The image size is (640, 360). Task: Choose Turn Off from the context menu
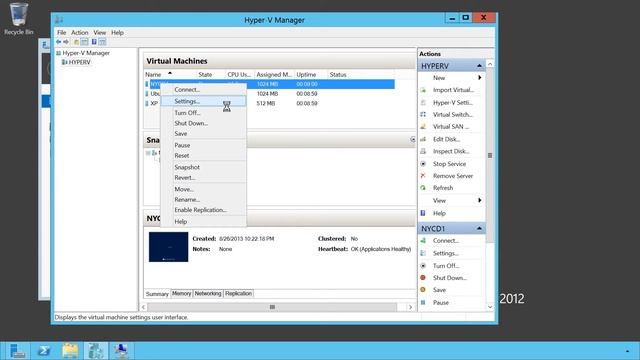203,113
